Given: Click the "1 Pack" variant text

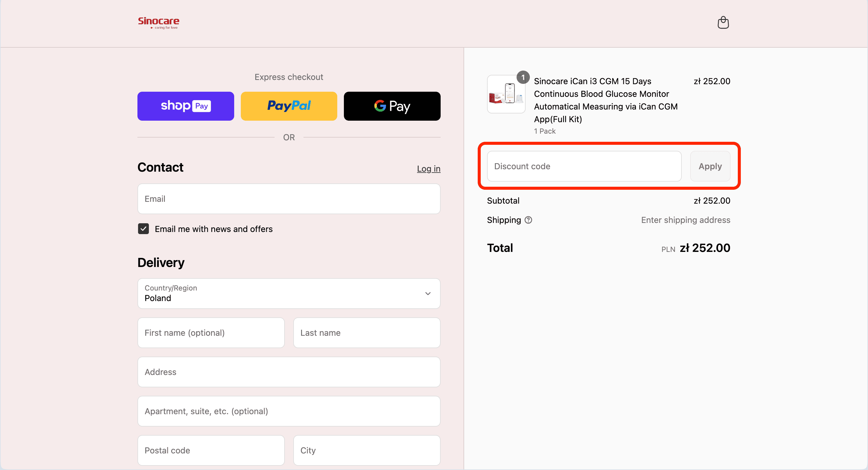Looking at the screenshot, I should 545,131.
